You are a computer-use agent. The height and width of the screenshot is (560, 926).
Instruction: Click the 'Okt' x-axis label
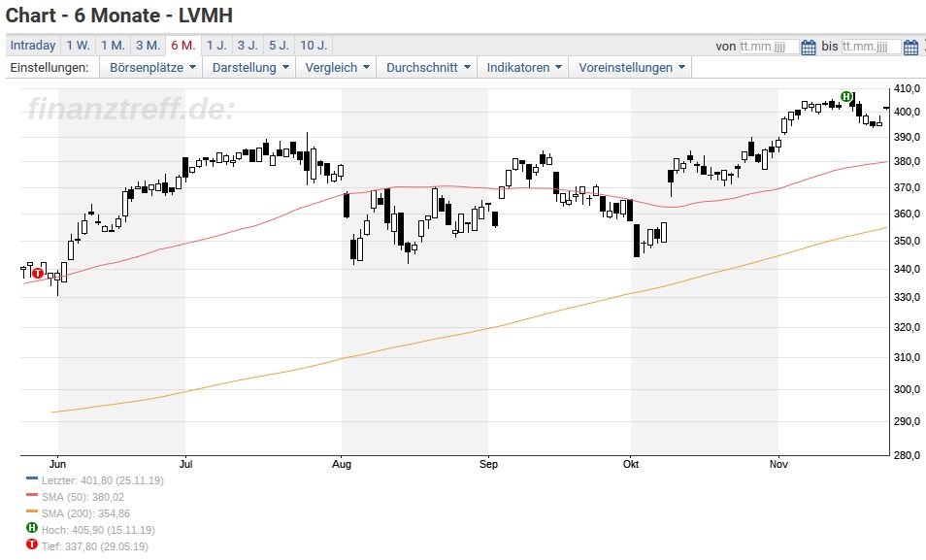(x=631, y=464)
